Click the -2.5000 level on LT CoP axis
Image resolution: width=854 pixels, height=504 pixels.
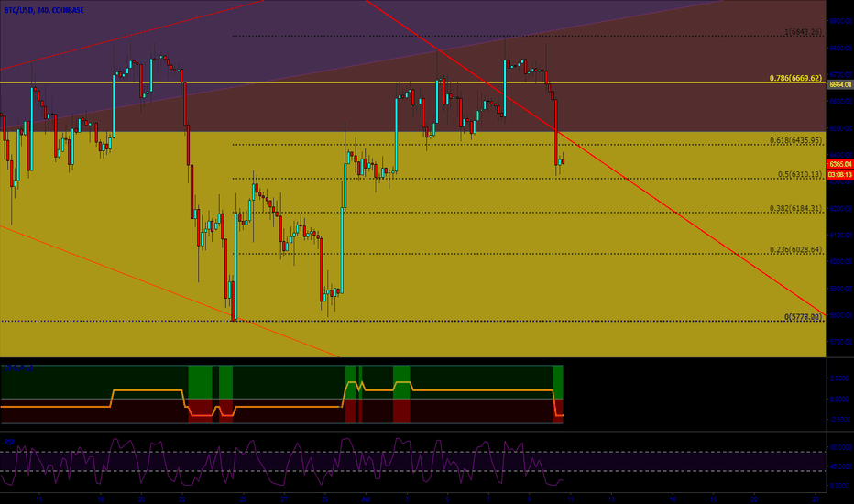(x=839, y=420)
